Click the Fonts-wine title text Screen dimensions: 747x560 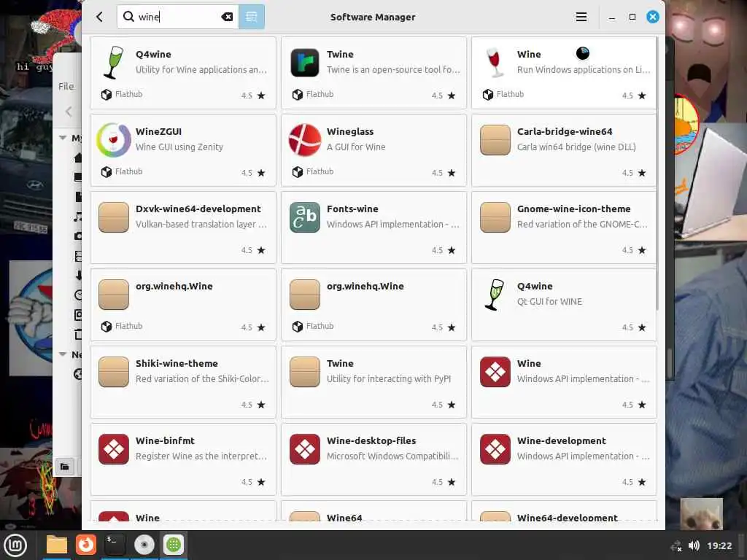pyautogui.click(x=352, y=209)
